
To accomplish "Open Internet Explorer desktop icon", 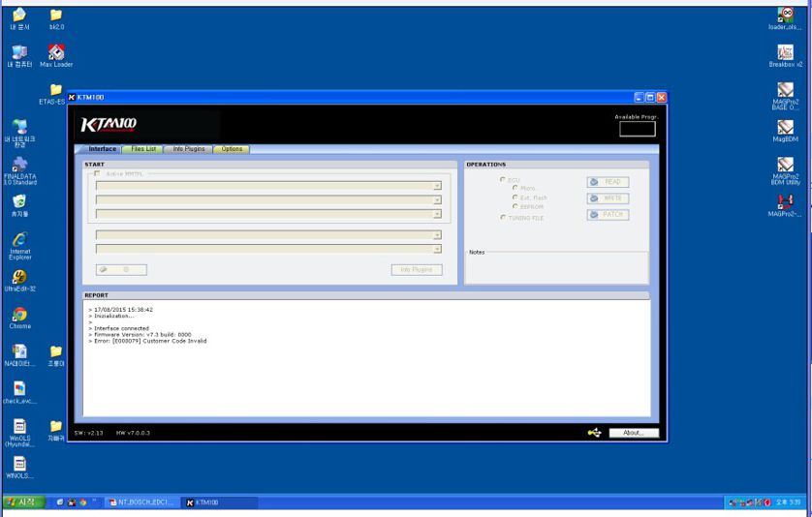I will tap(19, 245).
